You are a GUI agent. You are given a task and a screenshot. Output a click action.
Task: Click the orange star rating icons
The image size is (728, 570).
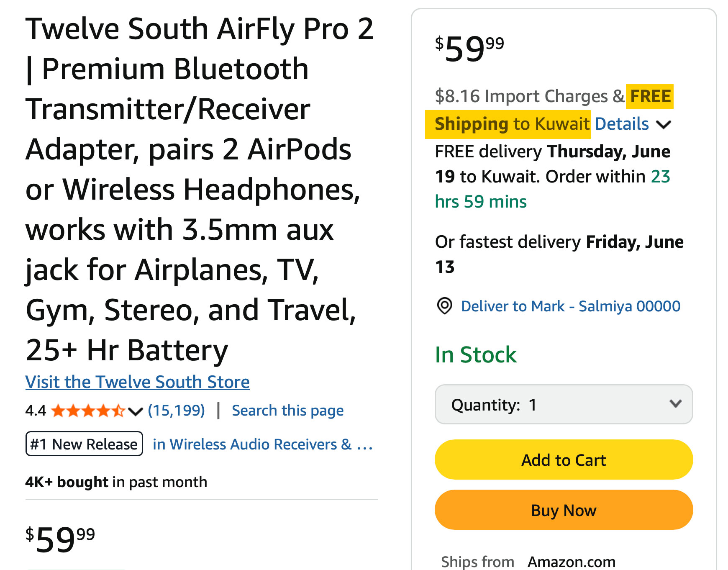pyautogui.click(x=88, y=411)
